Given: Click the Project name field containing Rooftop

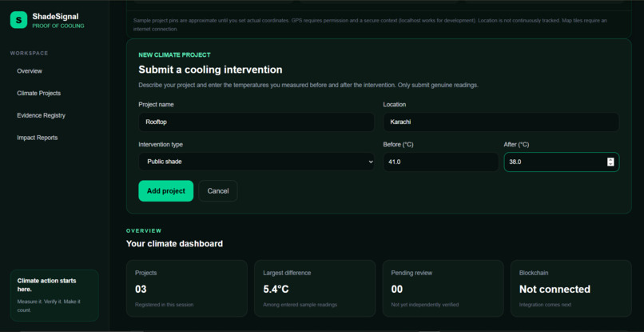Looking at the screenshot, I should pos(256,122).
